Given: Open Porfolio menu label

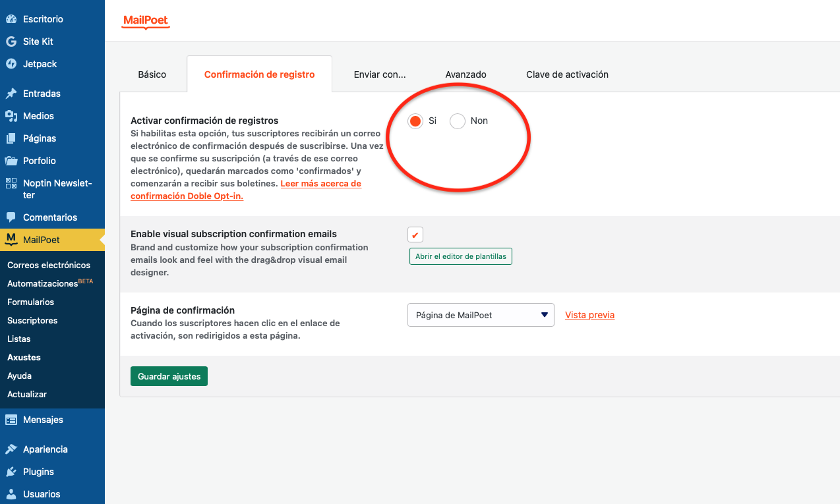Looking at the screenshot, I should tap(40, 161).
